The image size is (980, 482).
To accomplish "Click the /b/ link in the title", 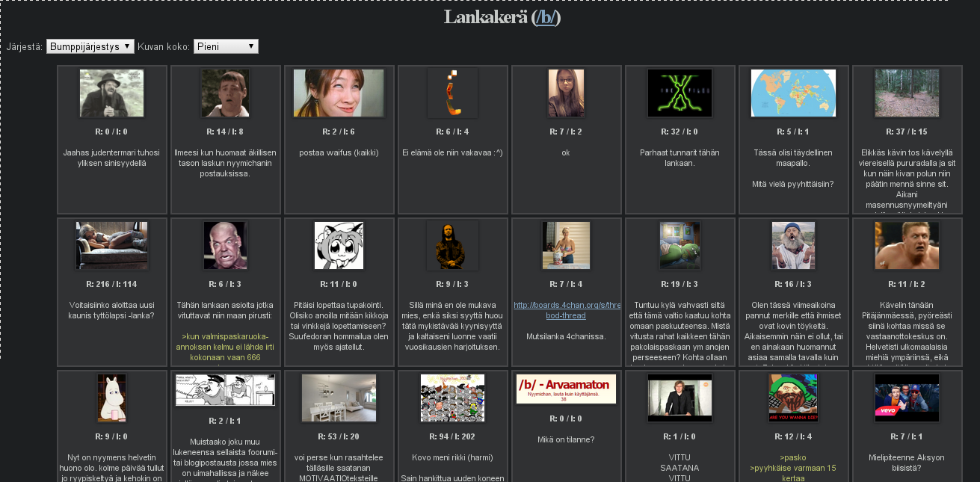I will (x=546, y=17).
